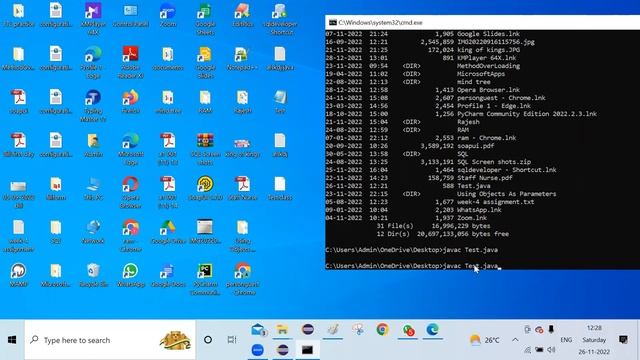The image size is (640, 360).
Task: Click the Type here to search box
Action: 110,340
